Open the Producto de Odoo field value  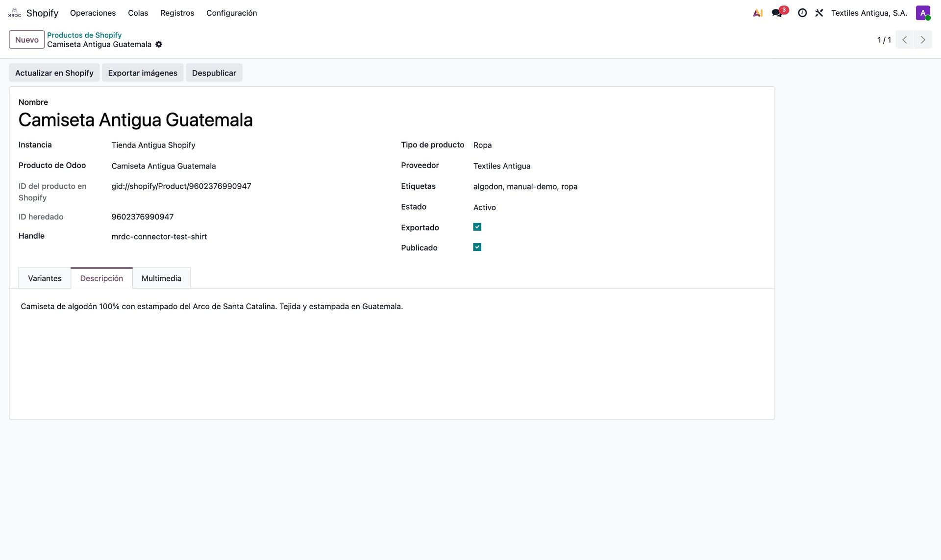pyautogui.click(x=164, y=166)
